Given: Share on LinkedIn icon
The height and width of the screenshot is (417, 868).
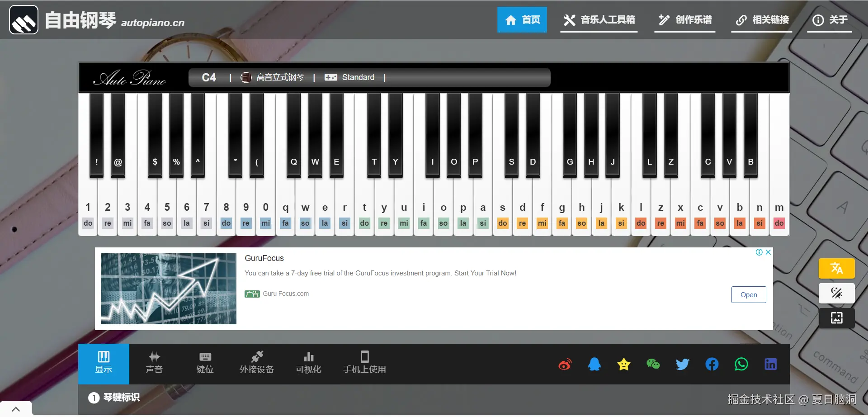Looking at the screenshot, I should tap(771, 364).
